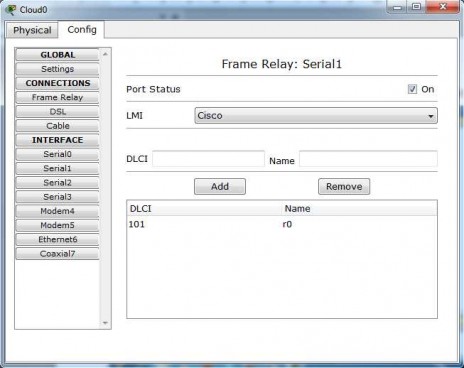The image size is (464, 368).
Task: Click the CONNECTIONS section header
Action: pos(57,83)
